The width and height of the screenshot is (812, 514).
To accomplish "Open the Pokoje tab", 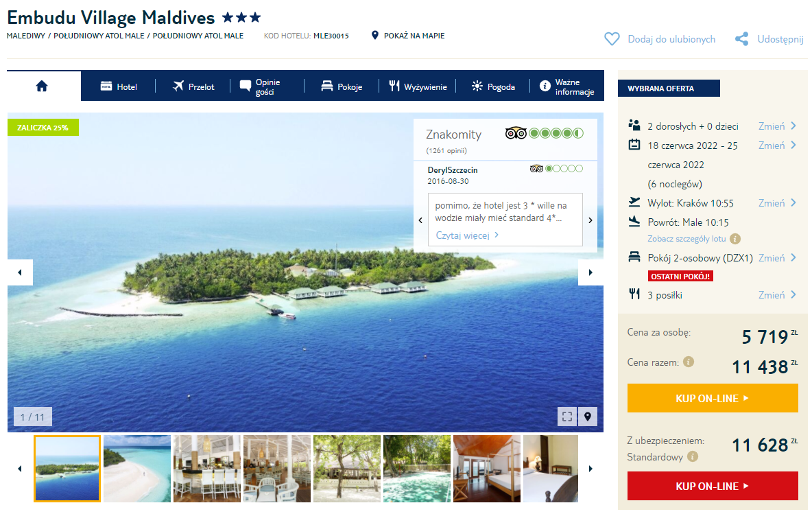I will (x=342, y=86).
